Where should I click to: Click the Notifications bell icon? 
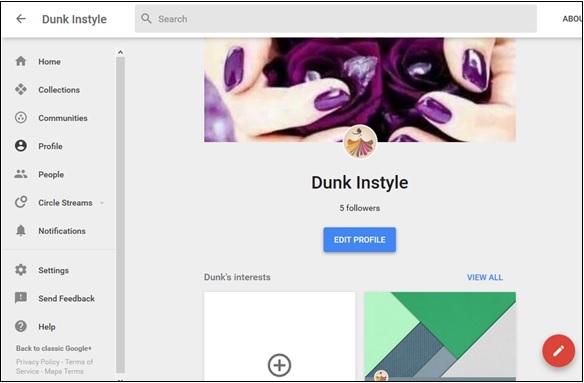tap(21, 230)
